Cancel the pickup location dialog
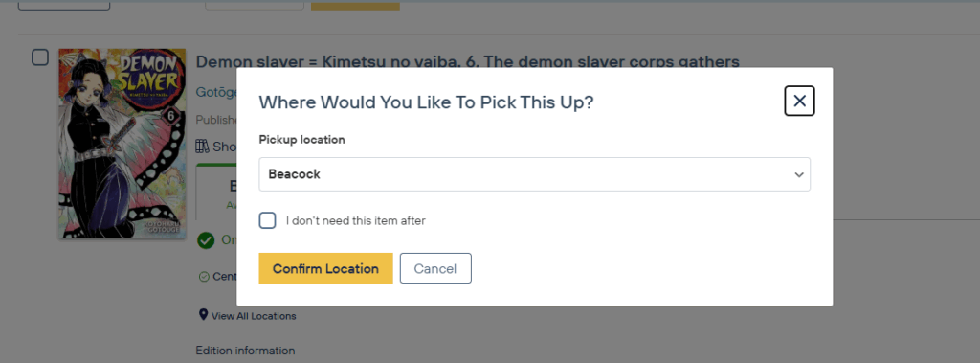 click(435, 268)
